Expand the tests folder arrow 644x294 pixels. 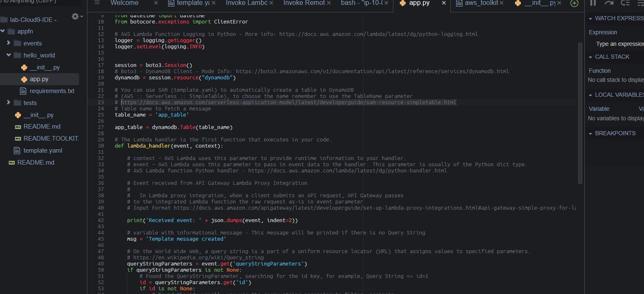(x=9, y=103)
